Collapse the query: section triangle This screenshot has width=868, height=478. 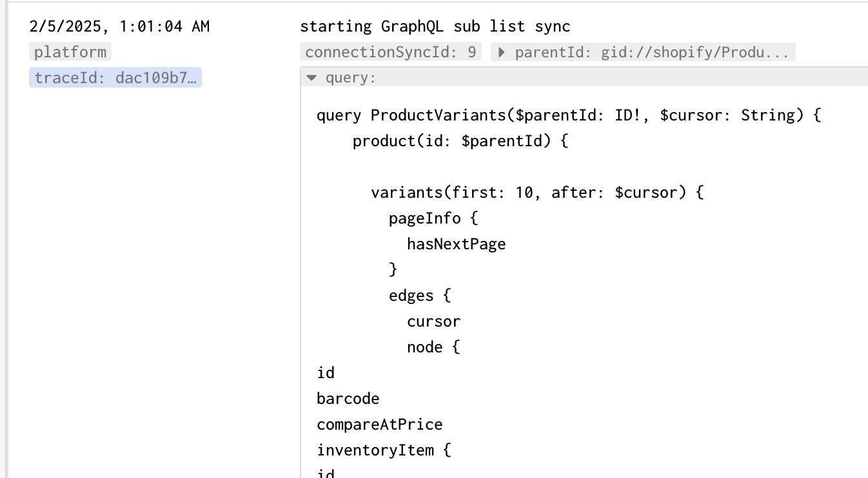tap(311, 78)
